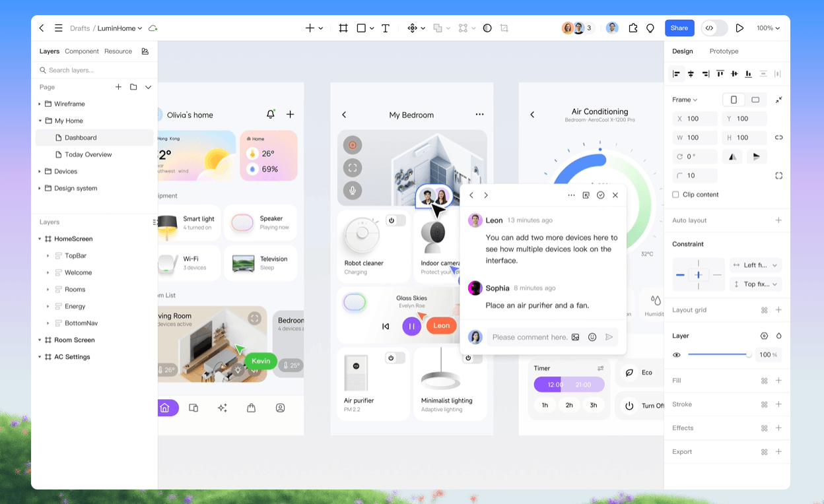
Task: Expand the TopBar layer
Action: (48, 255)
